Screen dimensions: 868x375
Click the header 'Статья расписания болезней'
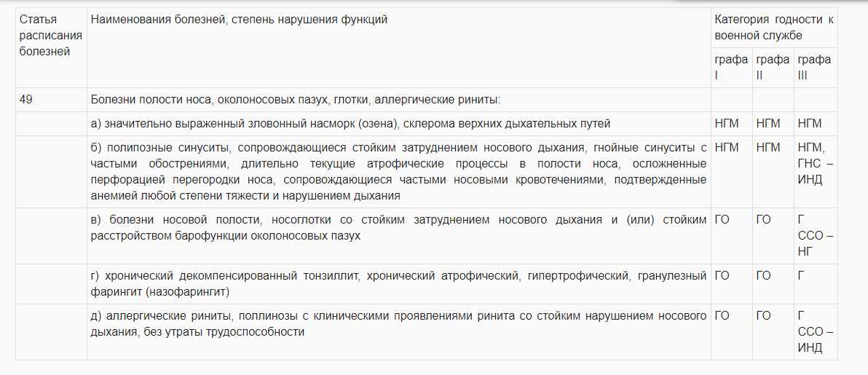(x=51, y=36)
